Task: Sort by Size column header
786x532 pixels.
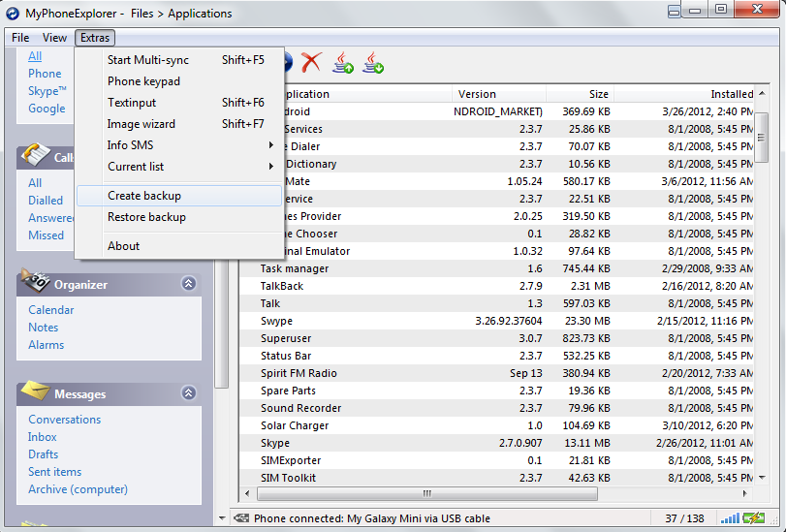Action: point(580,94)
